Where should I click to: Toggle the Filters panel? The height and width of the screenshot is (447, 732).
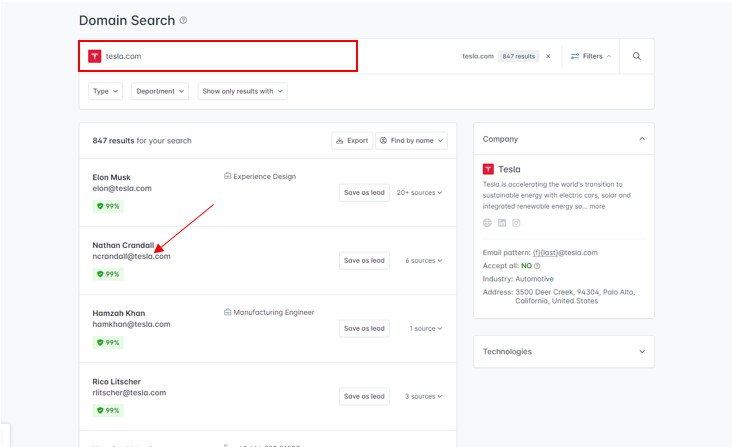click(591, 56)
